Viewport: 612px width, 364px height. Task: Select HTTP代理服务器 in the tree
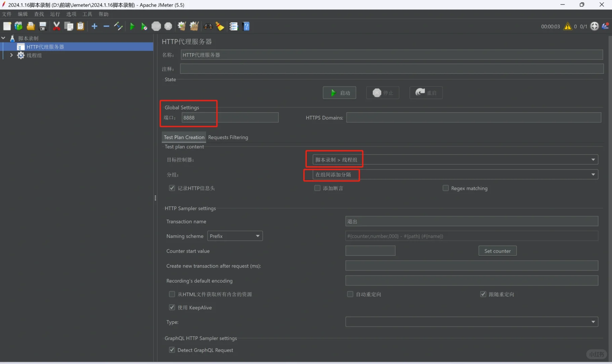[45, 47]
